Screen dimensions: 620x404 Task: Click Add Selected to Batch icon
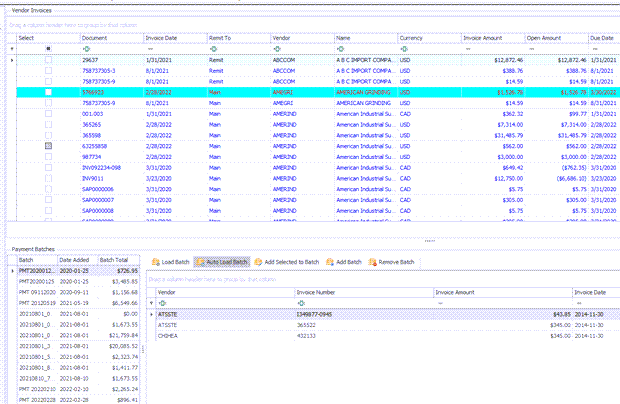click(x=258, y=262)
